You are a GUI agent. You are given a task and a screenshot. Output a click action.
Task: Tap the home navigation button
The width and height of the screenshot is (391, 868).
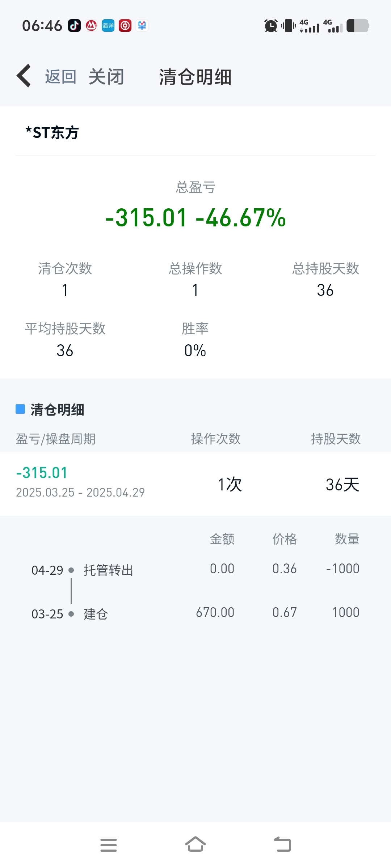(x=195, y=844)
